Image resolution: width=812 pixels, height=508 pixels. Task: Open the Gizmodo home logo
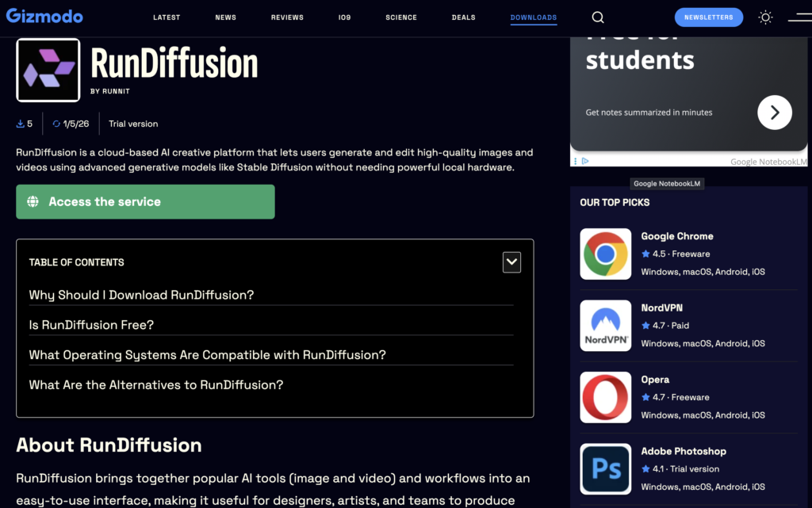pyautogui.click(x=44, y=16)
